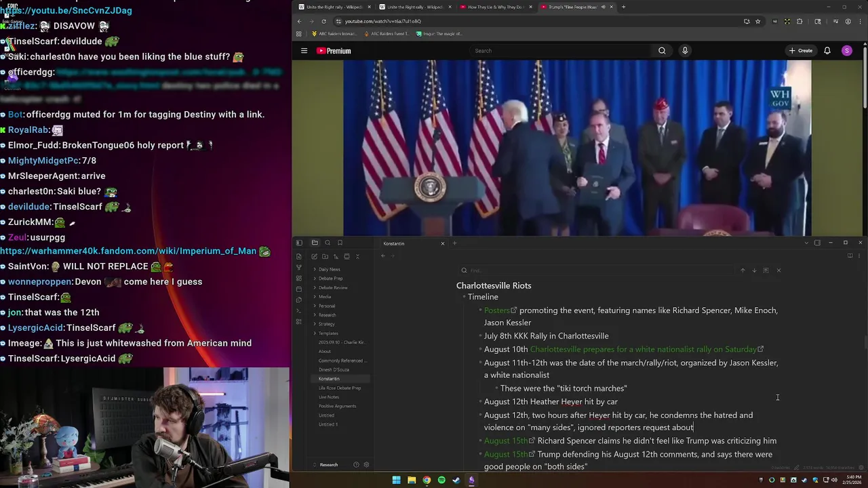Screen dimensions: 868x488
Task: Expand the Personal folder
Action: click(x=326, y=306)
